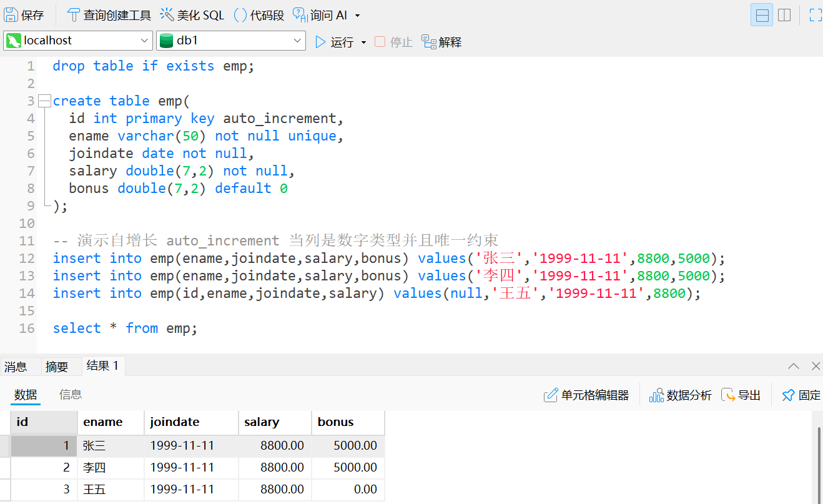Collapse the result panel chevron
The height and width of the screenshot is (504, 823).
coord(794,366)
